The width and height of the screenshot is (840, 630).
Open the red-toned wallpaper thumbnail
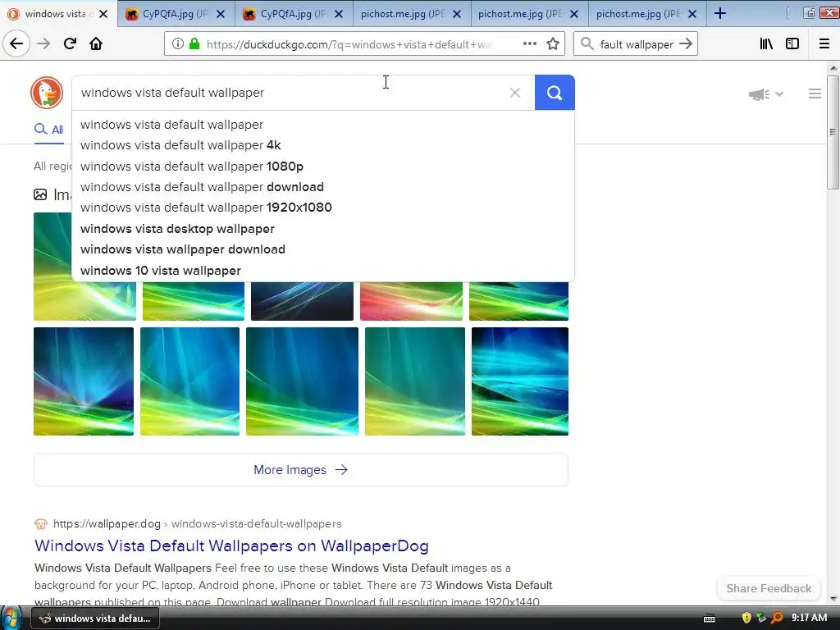(x=411, y=301)
